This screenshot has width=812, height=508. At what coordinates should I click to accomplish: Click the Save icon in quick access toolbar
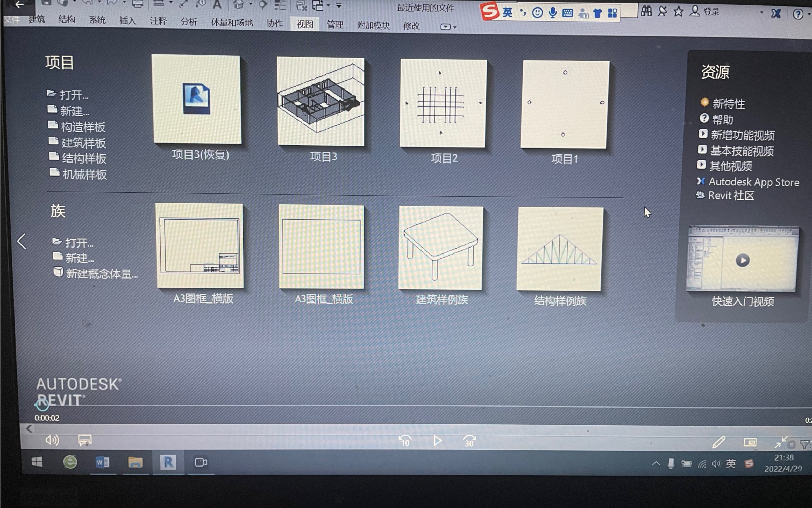tap(46, 3)
